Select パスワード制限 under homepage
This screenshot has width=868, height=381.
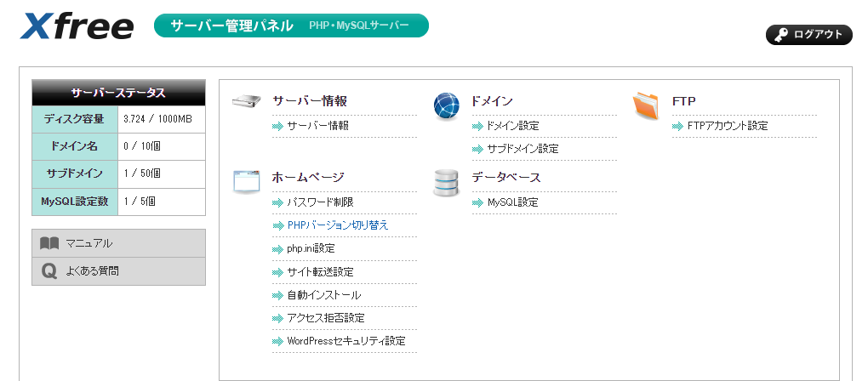pyautogui.click(x=320, y=202)
